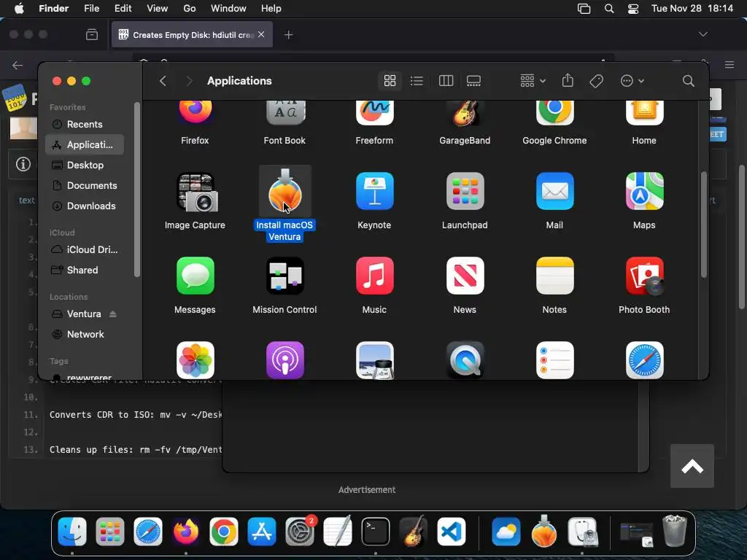Open the Go menu

[190, 9]
